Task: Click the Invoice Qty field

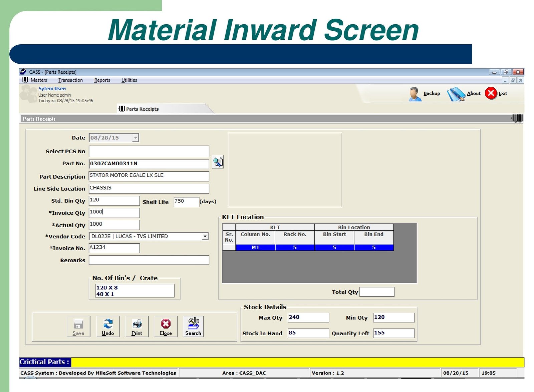Action: pos(114,213)
